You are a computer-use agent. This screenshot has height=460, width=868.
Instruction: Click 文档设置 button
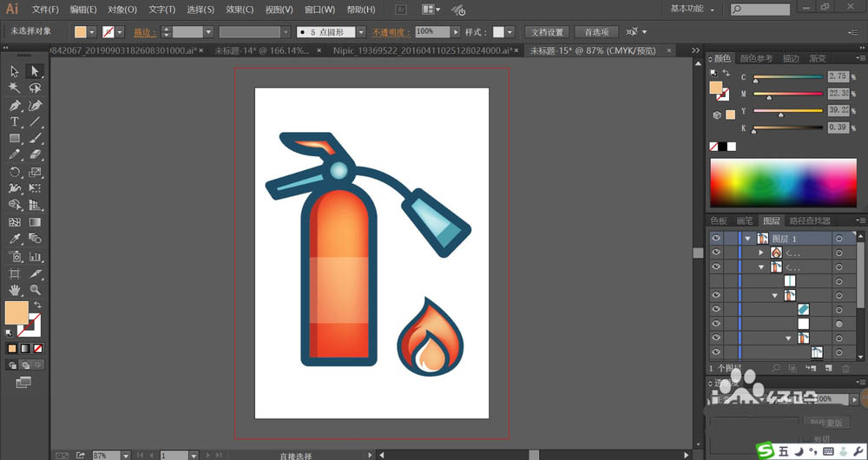(x=547, y=32)
